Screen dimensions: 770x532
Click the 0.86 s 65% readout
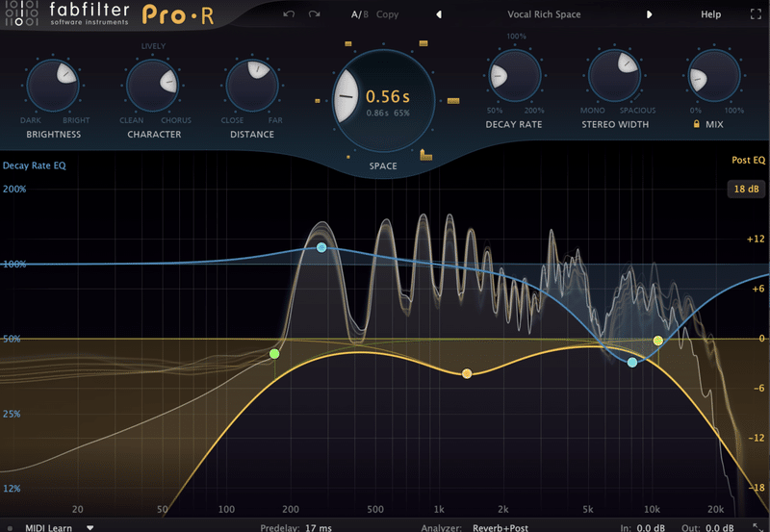(x=388, y=113)
